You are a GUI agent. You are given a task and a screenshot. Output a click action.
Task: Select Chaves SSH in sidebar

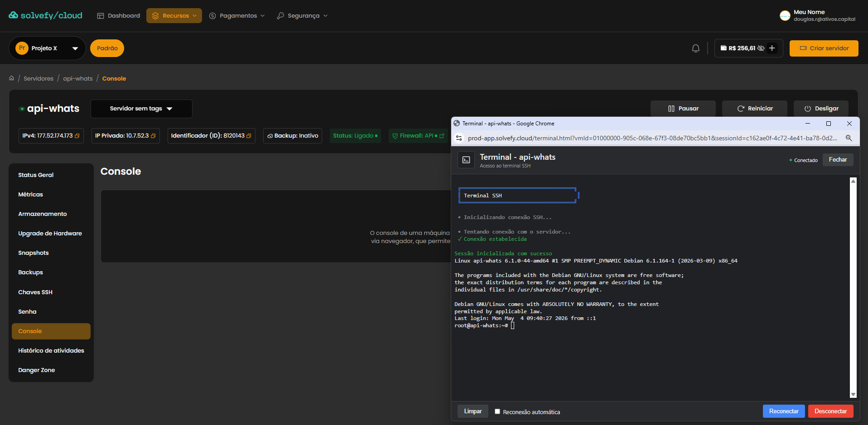tap(51, 292)
